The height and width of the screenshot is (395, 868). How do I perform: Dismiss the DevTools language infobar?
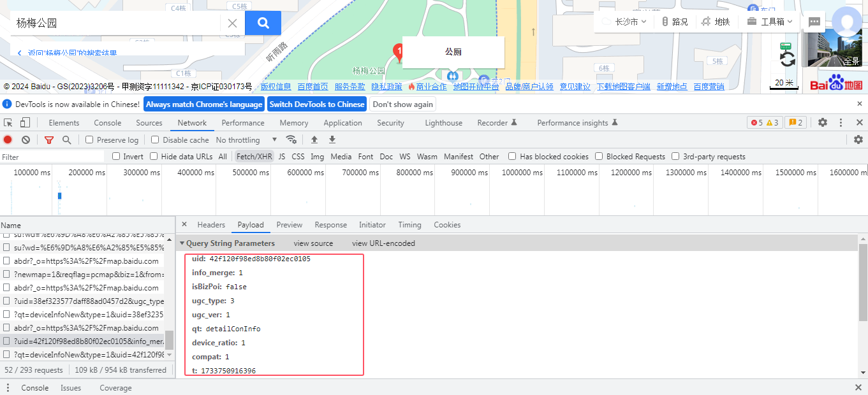[x=859, y=104]
